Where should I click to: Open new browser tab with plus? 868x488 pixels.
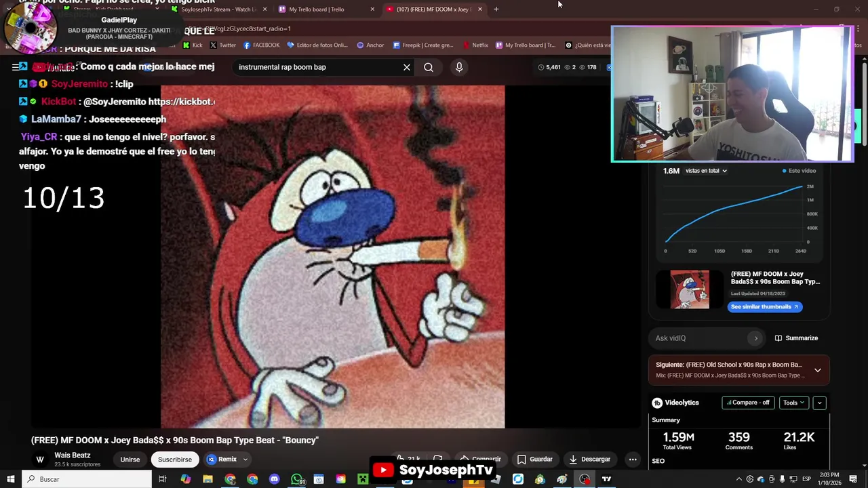tap(496, 9)
